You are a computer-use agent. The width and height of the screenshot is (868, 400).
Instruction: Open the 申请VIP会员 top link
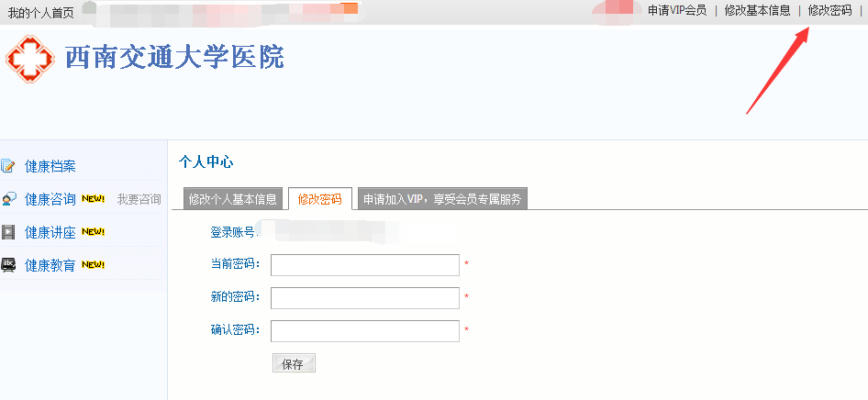coord(677,10)
